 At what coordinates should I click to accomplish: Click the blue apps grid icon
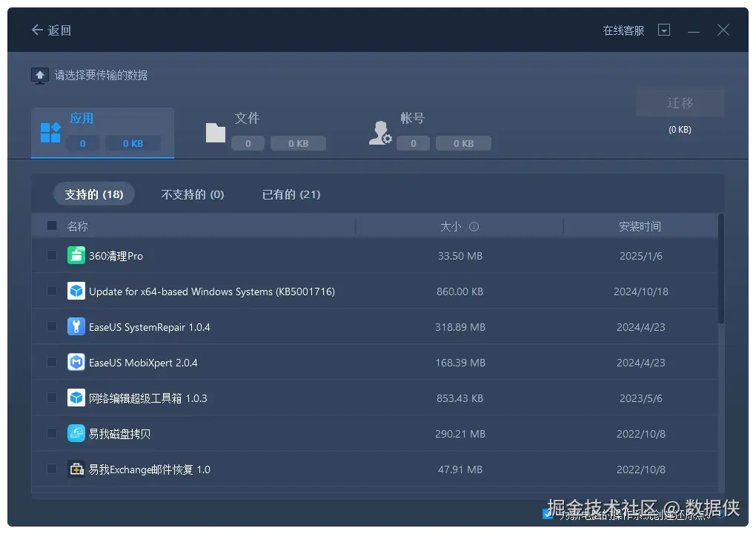(x=50, y=133)
